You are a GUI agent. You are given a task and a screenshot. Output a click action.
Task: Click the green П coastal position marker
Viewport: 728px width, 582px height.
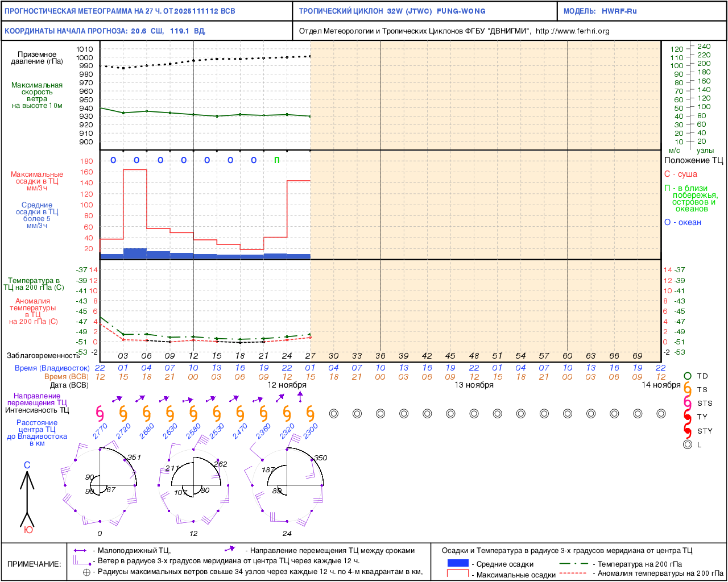click(277, 160)
